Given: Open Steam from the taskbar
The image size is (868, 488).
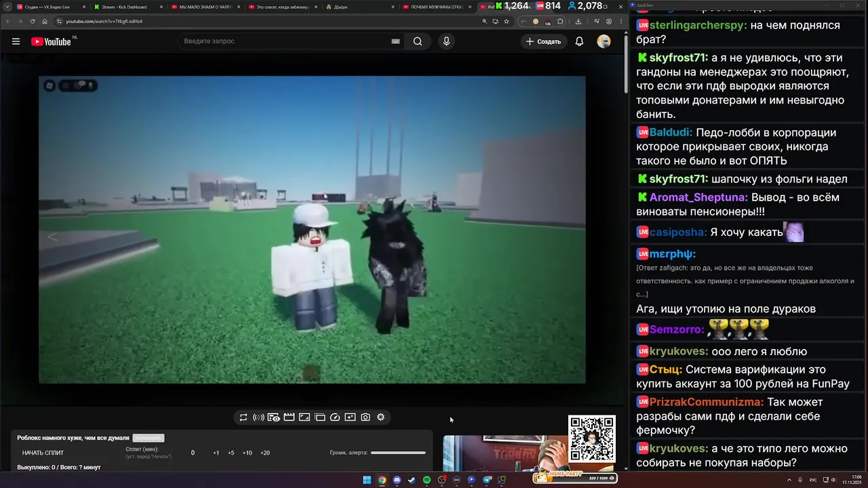Looking at the screenshot, I should tap(412, 480).
